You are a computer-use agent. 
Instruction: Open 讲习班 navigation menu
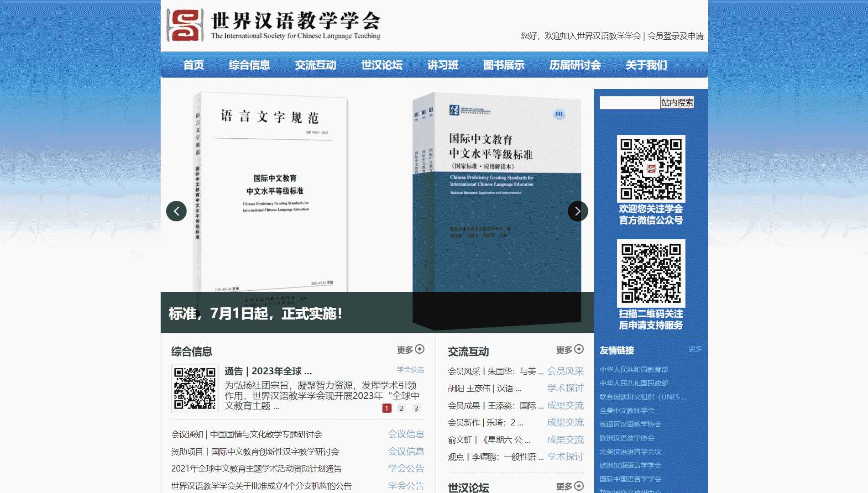(443, 65)
